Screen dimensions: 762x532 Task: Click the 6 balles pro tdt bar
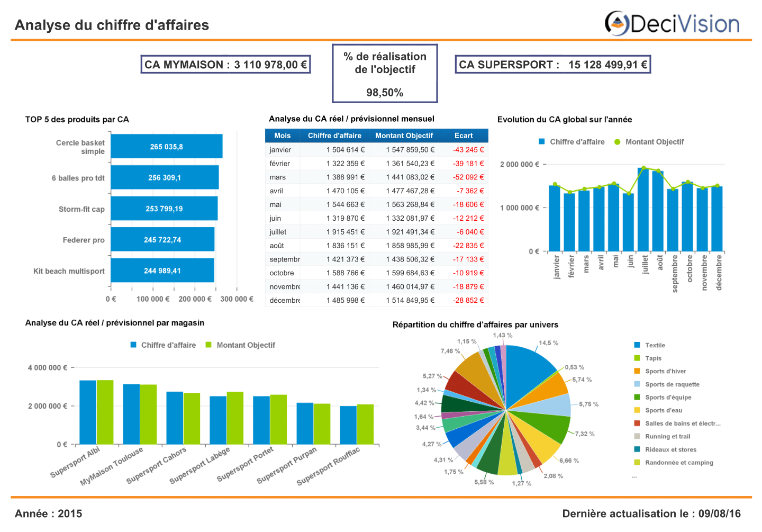(165, 177)
